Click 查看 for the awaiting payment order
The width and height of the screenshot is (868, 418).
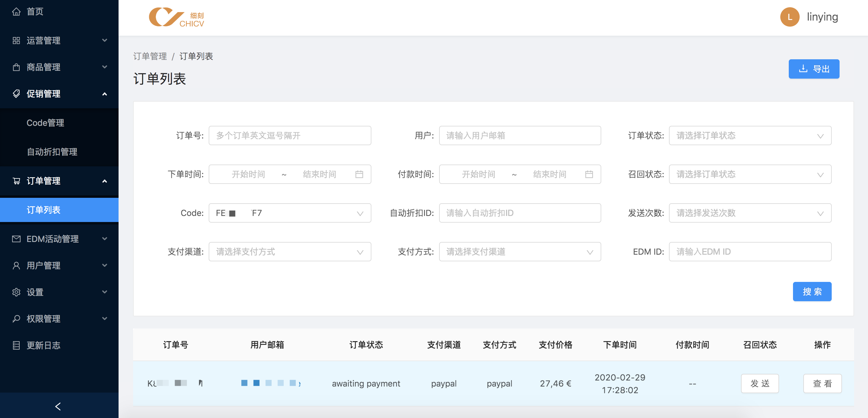(822, 384)
